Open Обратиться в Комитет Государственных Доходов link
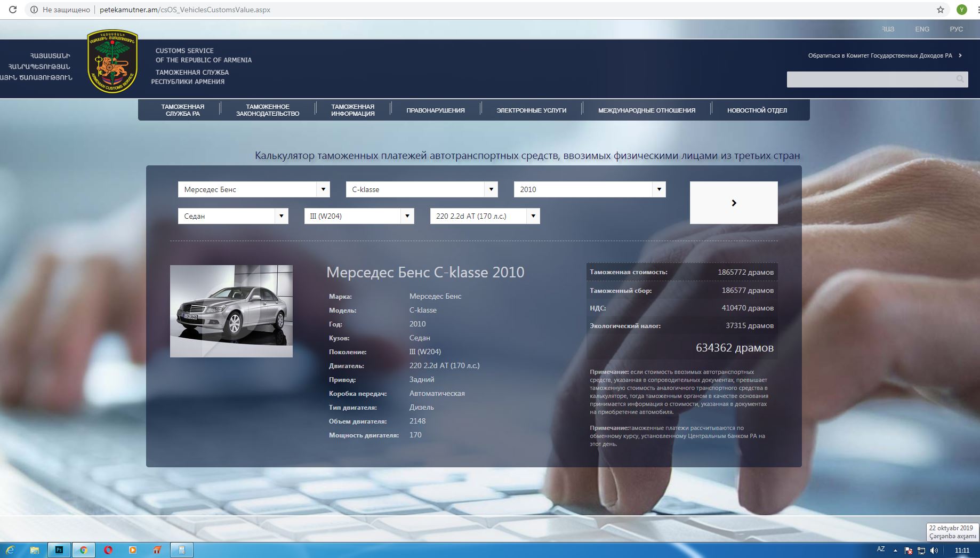The height and width of the screenshot is (558, 980). click(x=884, y=55)
